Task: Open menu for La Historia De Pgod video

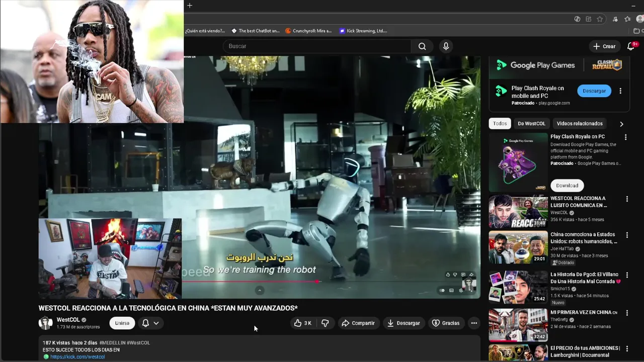Action: pos(627,276)
